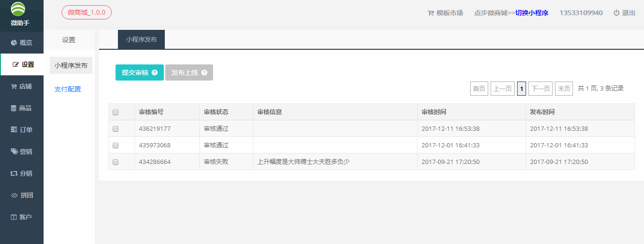Check the row for 435973068
This screenshot has width=644, height=244.
tap(116, 145)
